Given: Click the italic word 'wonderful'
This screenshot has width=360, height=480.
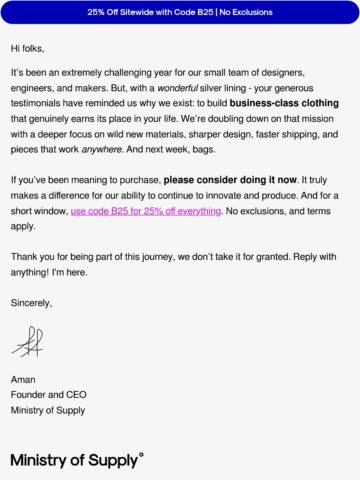Looking at the screenshot, I should point(177,88).
